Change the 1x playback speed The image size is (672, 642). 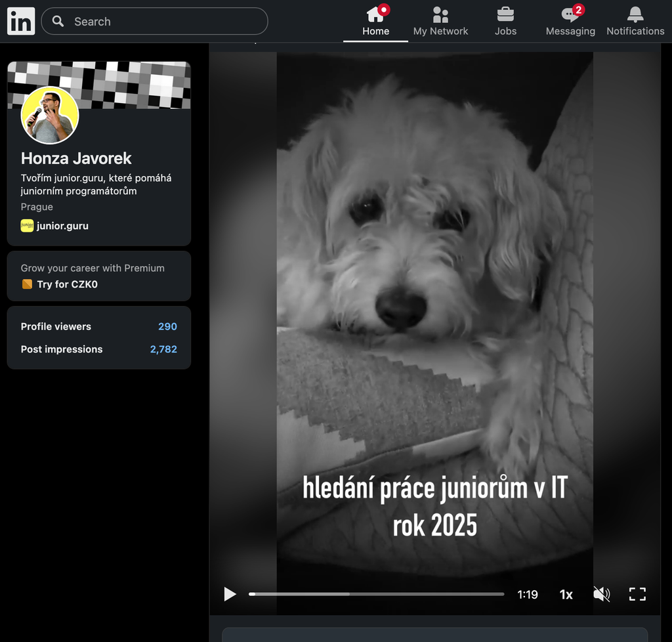(566, 595)
